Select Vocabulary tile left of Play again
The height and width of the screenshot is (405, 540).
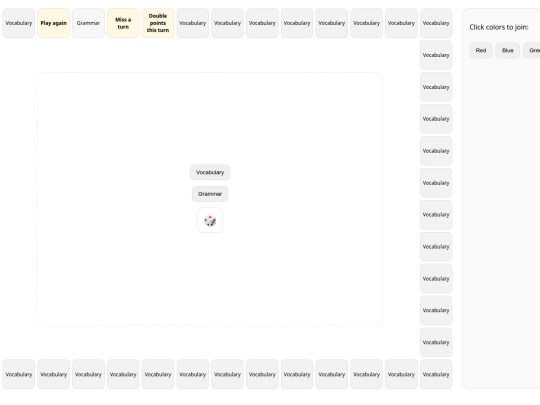click(x=19, y=23)
